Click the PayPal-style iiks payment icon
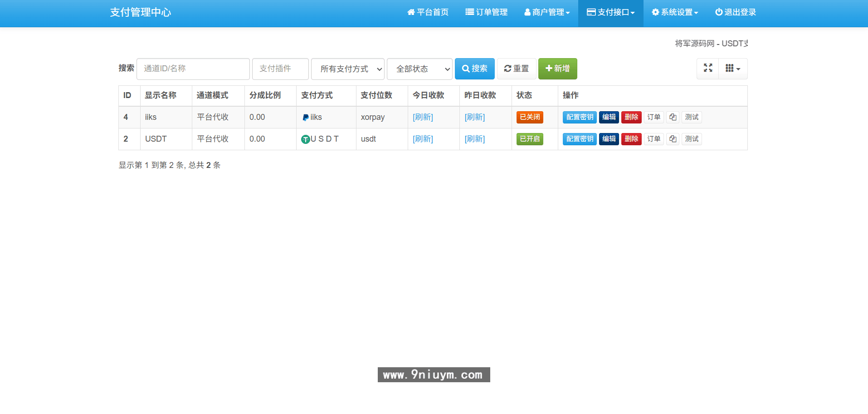The image size is (868, 414). [x=306, y=118]
